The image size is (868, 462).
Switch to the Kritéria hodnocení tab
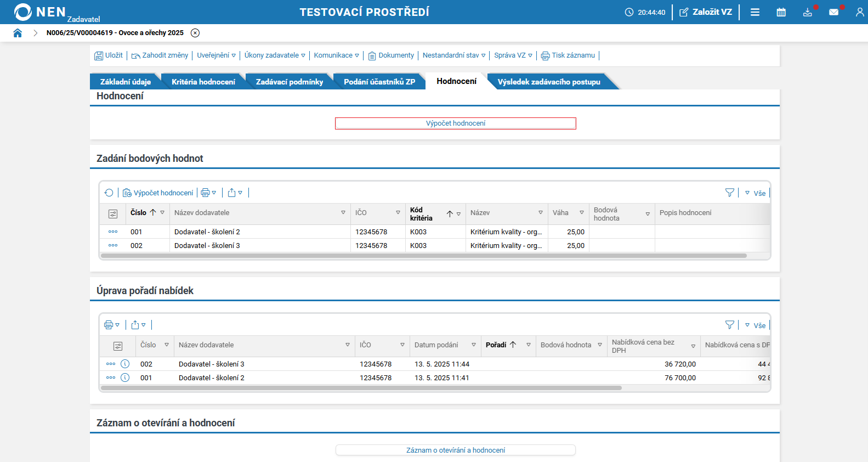tap(203, 82)
